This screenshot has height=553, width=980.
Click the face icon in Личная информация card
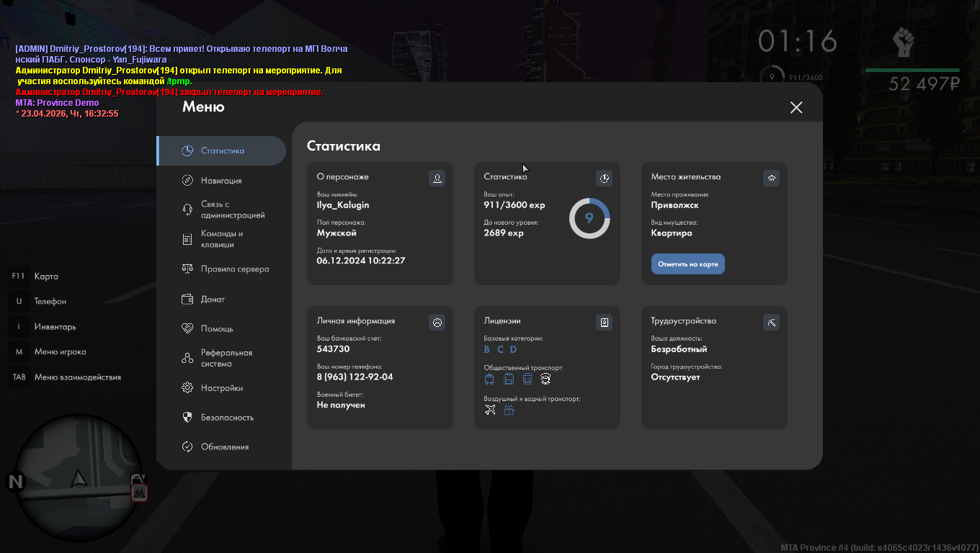437,322
